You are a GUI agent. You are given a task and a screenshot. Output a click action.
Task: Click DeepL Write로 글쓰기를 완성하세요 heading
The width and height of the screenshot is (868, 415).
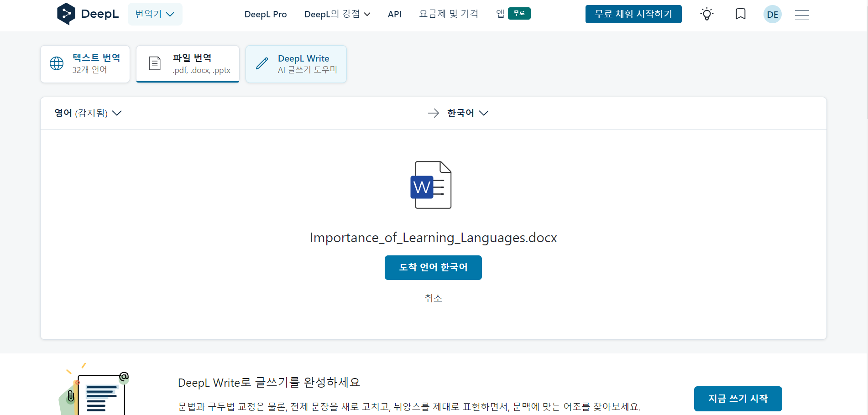pyautogui.click(x=269, y=382)
